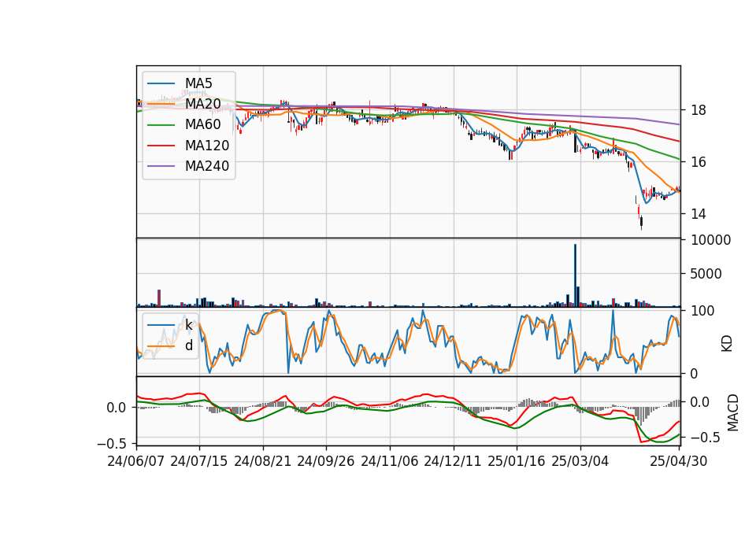This screenshot has height=543, width=756.
Task: Click the 24/09/26 date label
Action: 326,461
